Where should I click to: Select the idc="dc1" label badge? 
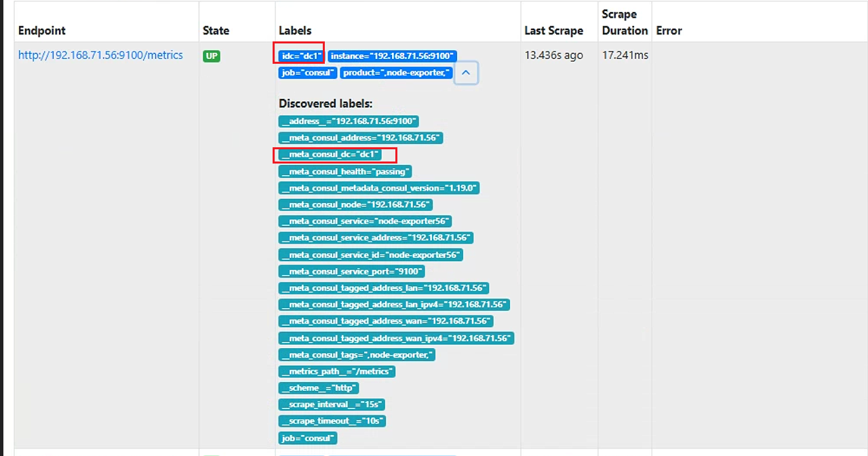tap(300, 56)
